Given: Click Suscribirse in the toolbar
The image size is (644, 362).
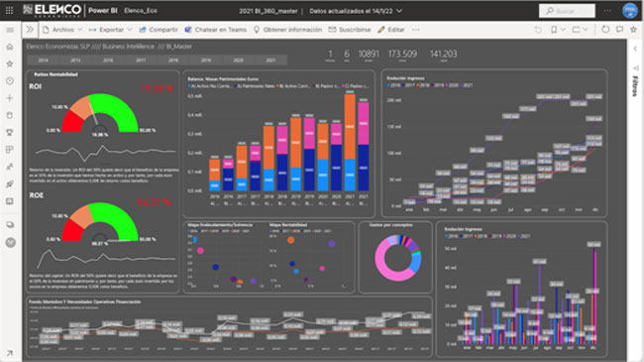Looking at the screenshot, I should coord(350,30).
